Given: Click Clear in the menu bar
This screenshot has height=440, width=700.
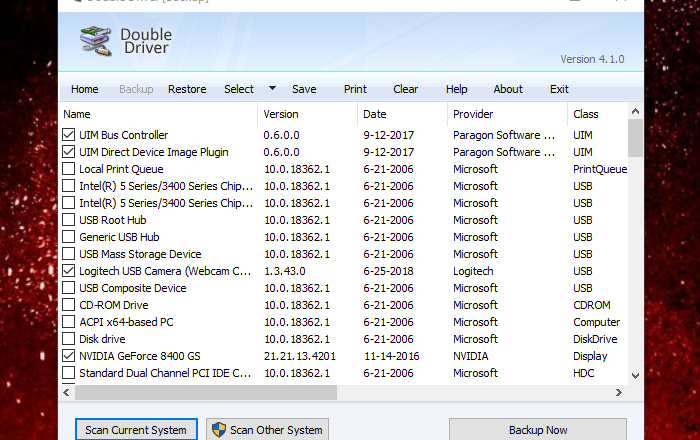Looking at the screenshot, I should click(405, 89).
